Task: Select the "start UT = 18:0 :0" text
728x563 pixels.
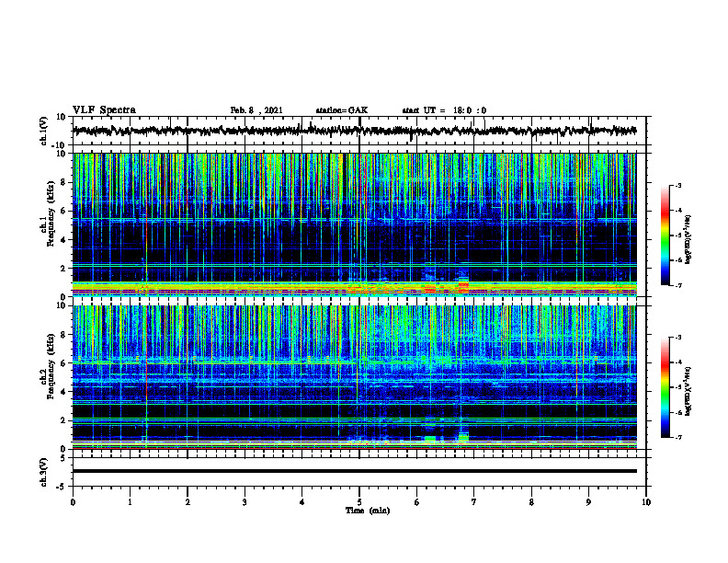Action: pos(444,110)
